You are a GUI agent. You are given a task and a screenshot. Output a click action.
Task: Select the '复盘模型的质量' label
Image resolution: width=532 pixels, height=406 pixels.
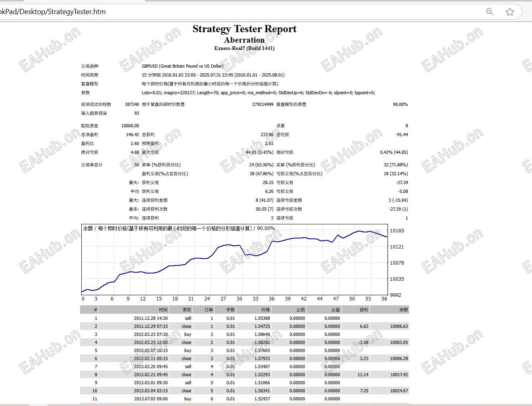tap(291, 104)
